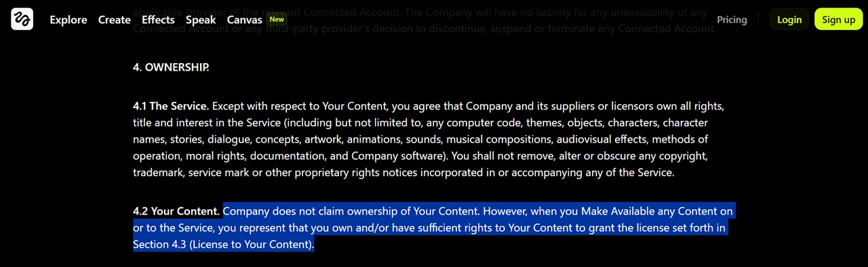Click the green New badge beside Canvas
The height and width of the screenshot is (267, 868).
[x=277, y=19]
